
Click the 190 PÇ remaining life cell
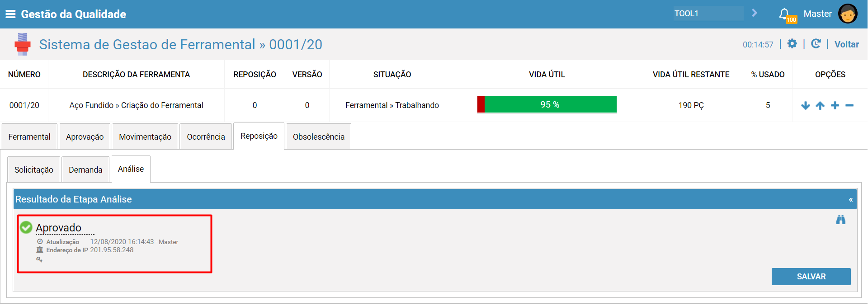[691, 105]
